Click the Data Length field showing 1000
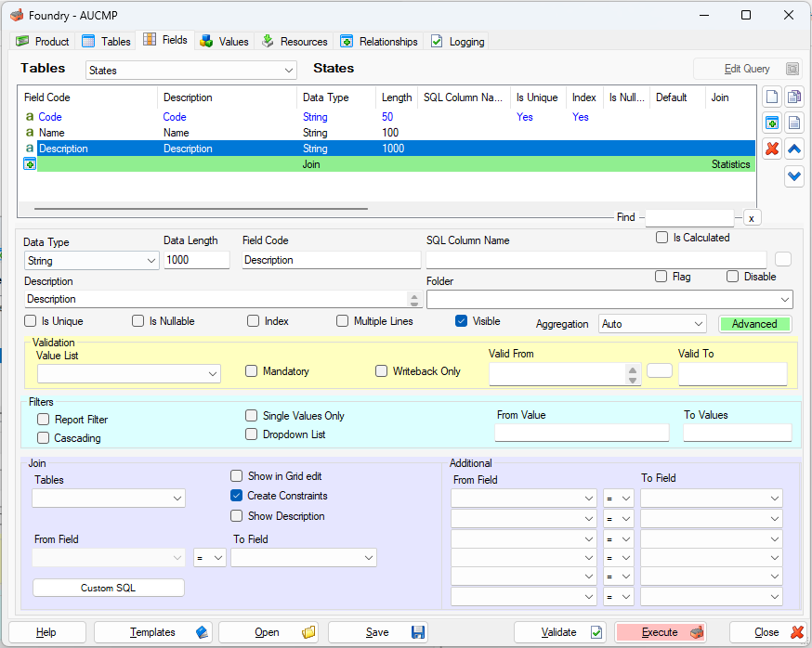This screenshot has height=648, width=812. click(197, 260)
